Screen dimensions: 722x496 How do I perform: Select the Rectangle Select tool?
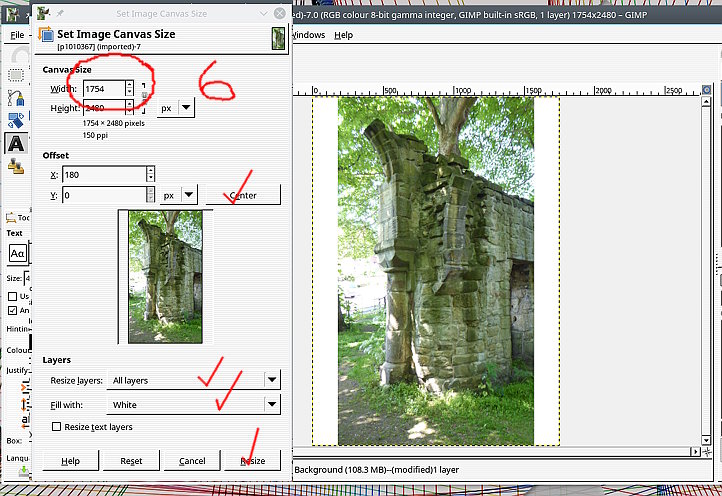point(16,74)
